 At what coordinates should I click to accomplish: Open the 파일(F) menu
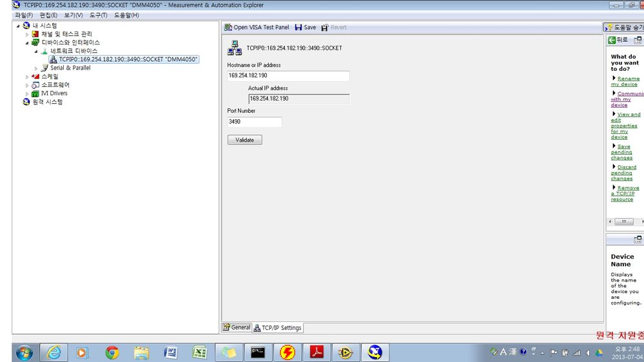pyautogui.click(x=24, y=15)
